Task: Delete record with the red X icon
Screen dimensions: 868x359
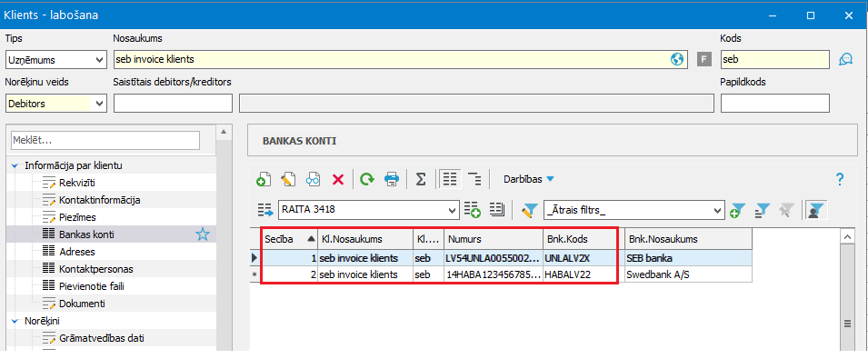Action: (338, 179)
